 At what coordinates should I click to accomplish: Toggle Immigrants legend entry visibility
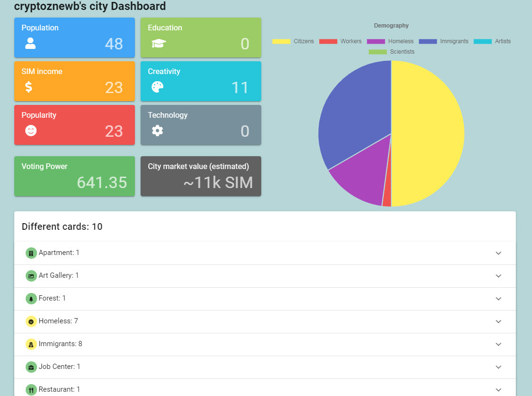(x=444, y=41)
